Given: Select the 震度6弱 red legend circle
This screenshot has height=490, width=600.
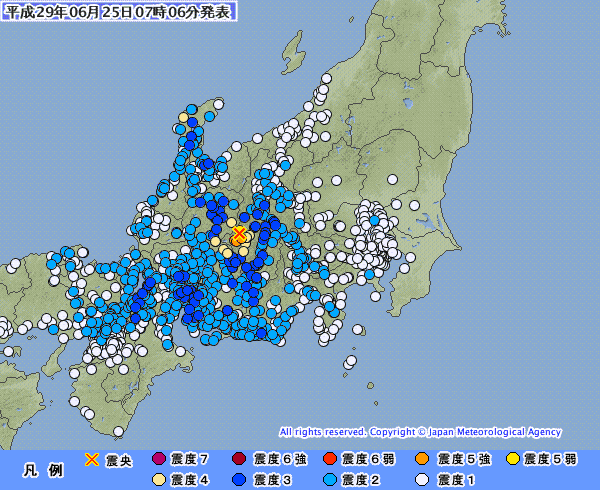Looking at the screenshot, I should pyautogui.click(x=330, y=459).
